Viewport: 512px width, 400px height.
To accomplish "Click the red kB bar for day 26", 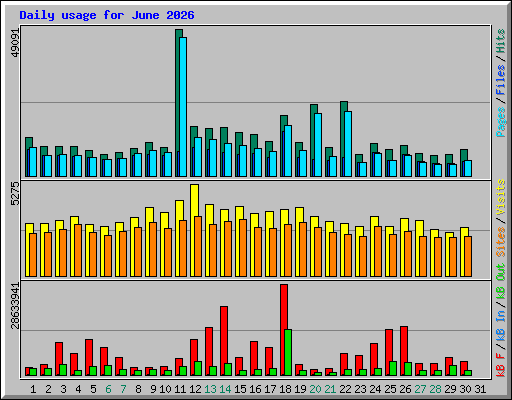I will (x=404, y=351).
